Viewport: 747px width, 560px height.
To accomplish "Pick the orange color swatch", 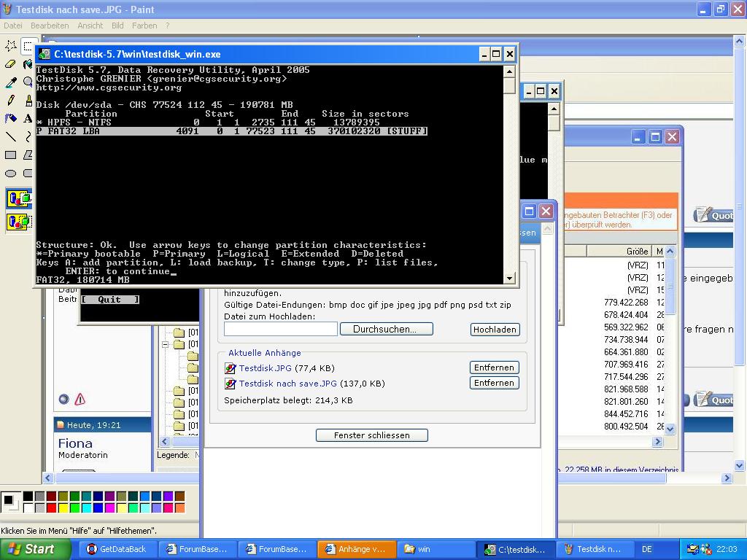I will pyautogui.click(x=179, y=508).
